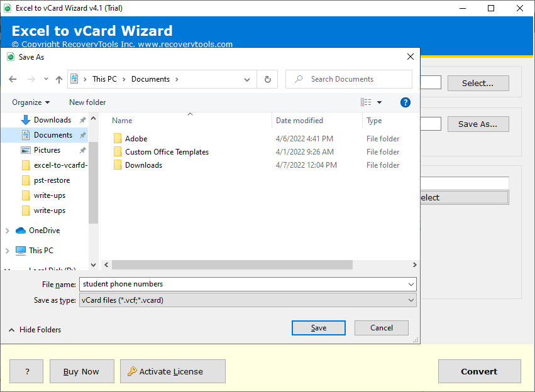Click the wizard Save As... button

pyautogui.click(x=478, y=124)
